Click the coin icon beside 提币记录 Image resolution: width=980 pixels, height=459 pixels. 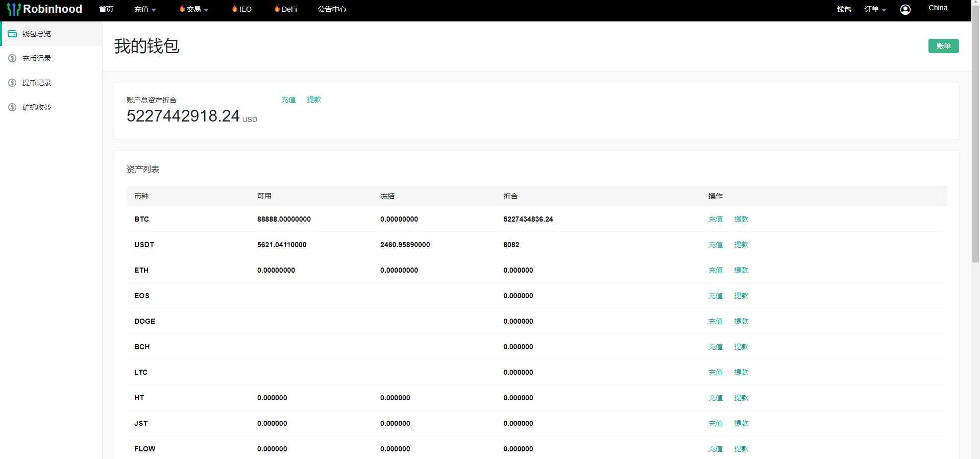12,83
